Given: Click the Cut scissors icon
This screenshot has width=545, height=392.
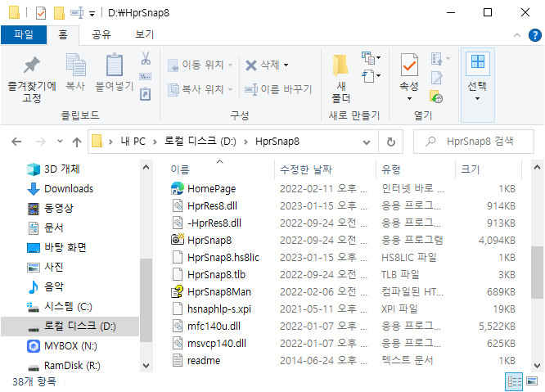Looking at the screenshot, I should coord(146,58).
